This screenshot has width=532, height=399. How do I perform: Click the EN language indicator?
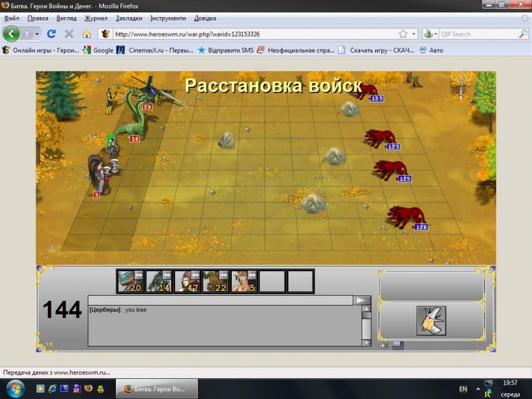click(463, 389)
